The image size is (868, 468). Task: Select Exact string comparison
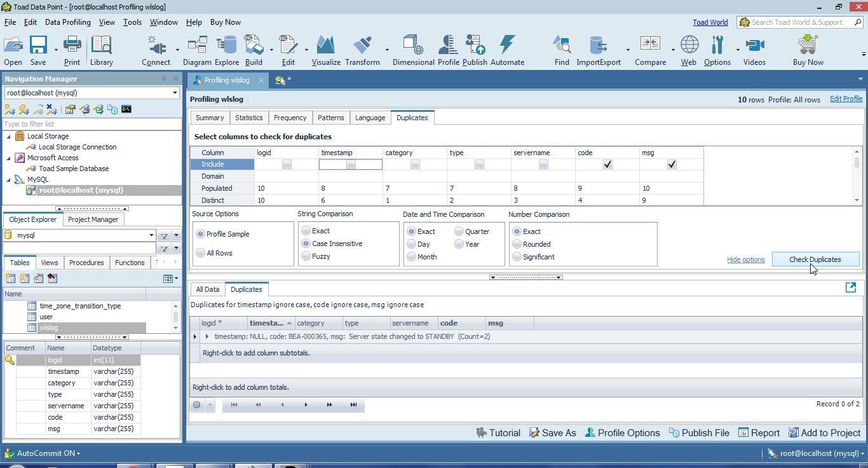click(x=306, y=231)
